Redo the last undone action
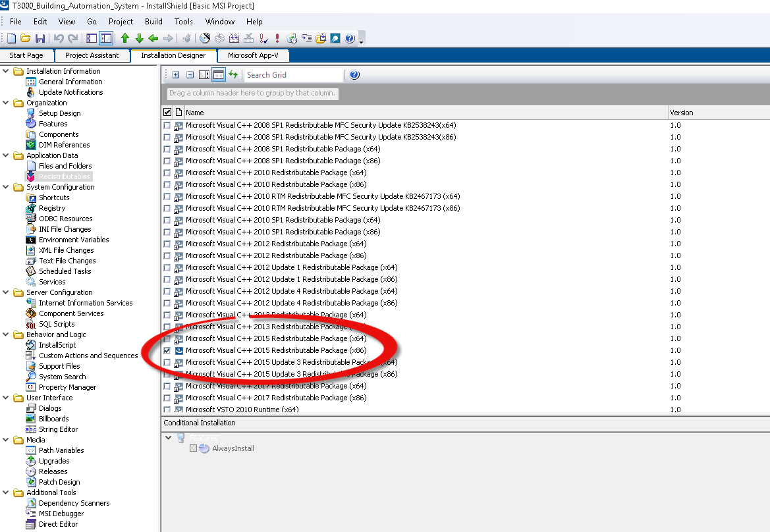Image resolution: width=770 pixels, height=532 pixels. coord(73,38)
